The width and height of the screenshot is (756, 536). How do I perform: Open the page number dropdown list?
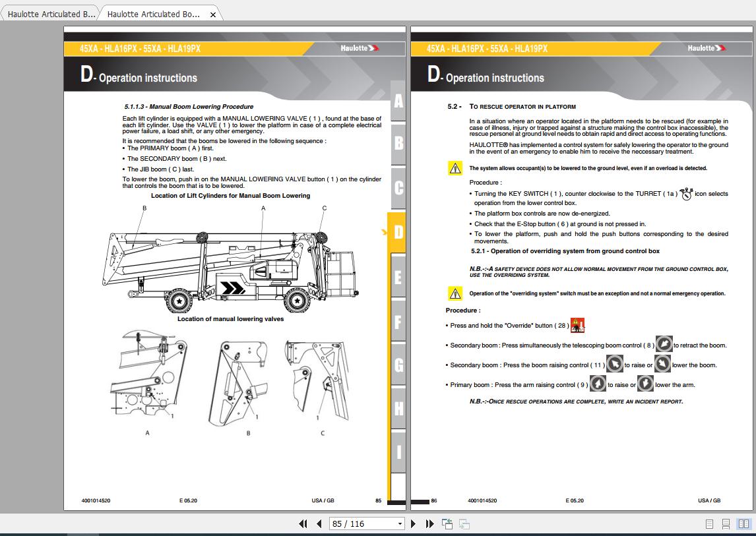click(398, 523)
